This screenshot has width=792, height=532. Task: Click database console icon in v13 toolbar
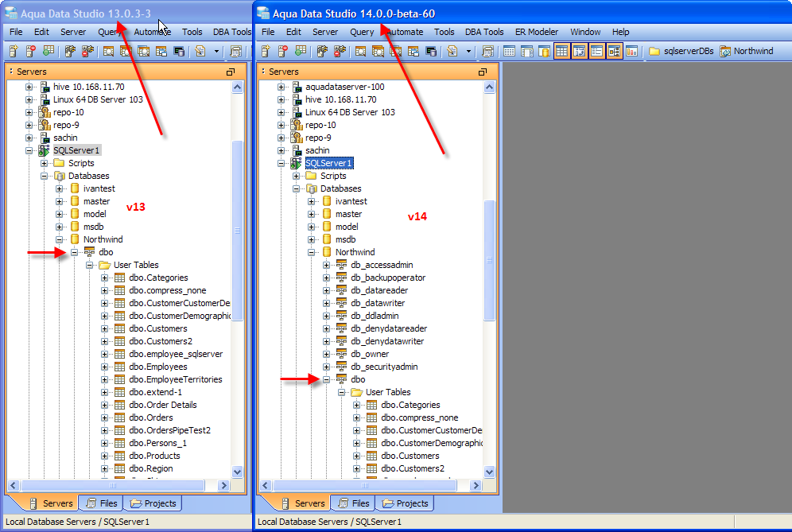179,51
